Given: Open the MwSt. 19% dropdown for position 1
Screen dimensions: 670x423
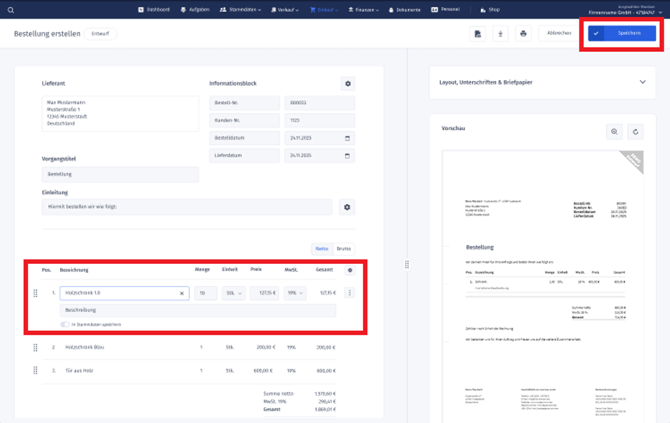Looking at the screenshot, I should click(295, 293).
